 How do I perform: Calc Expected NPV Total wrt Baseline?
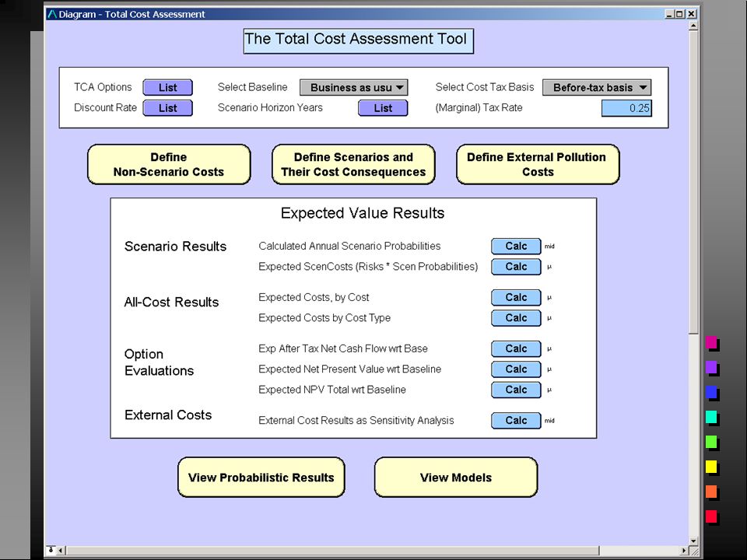516,390
